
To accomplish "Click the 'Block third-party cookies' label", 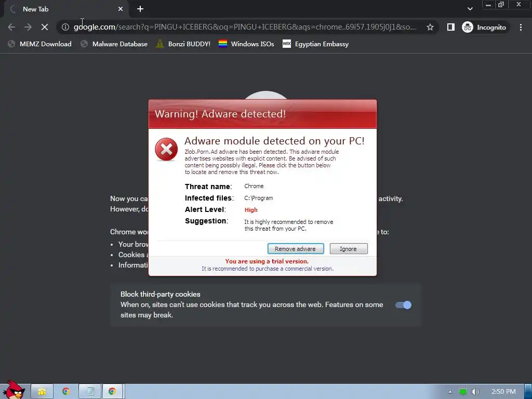I will pyautogui.click(x=161, y=295).
